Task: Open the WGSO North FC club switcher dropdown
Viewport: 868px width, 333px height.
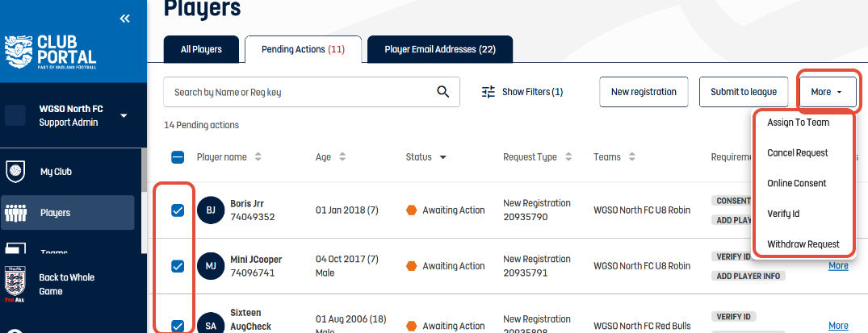Action: coord(124,115)
